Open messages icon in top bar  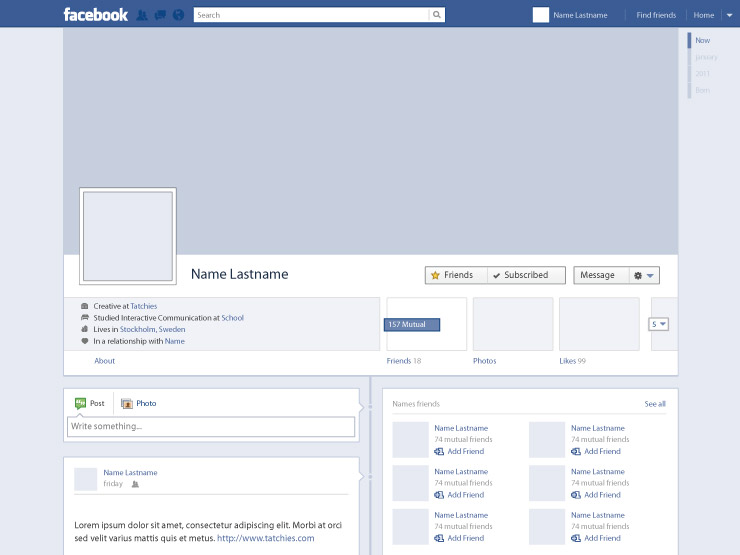pos(160,15)
